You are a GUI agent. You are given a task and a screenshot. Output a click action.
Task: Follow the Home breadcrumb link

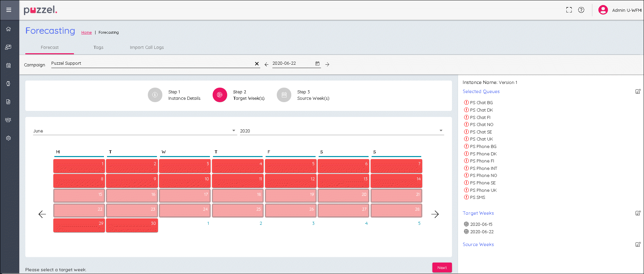86,33
